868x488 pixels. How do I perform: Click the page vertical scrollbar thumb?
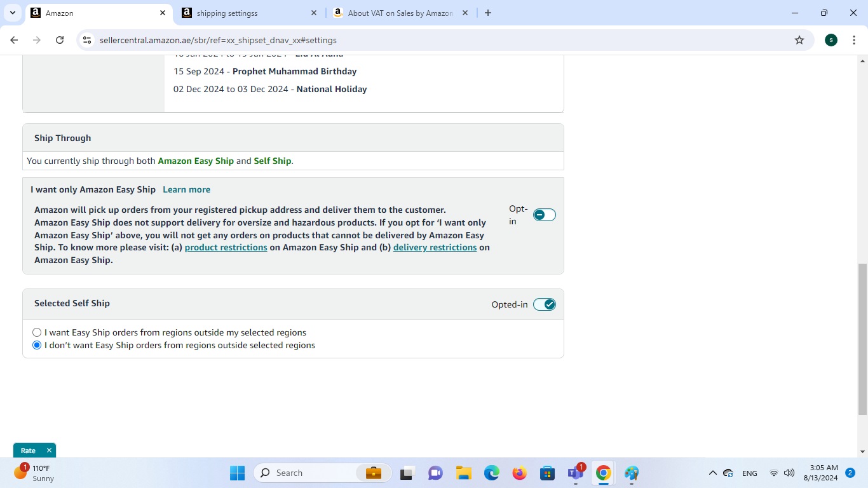click(x=862, y=339)
